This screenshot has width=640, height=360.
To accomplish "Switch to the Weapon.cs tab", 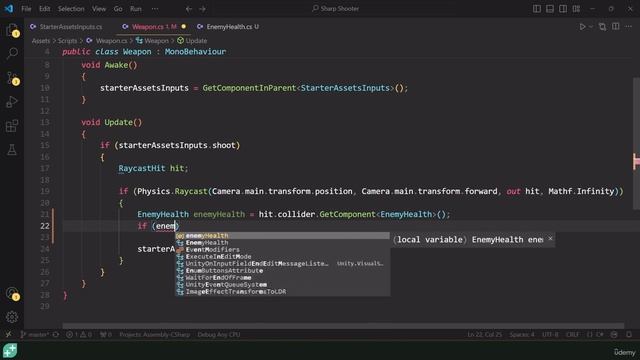I will pos(154,27).
